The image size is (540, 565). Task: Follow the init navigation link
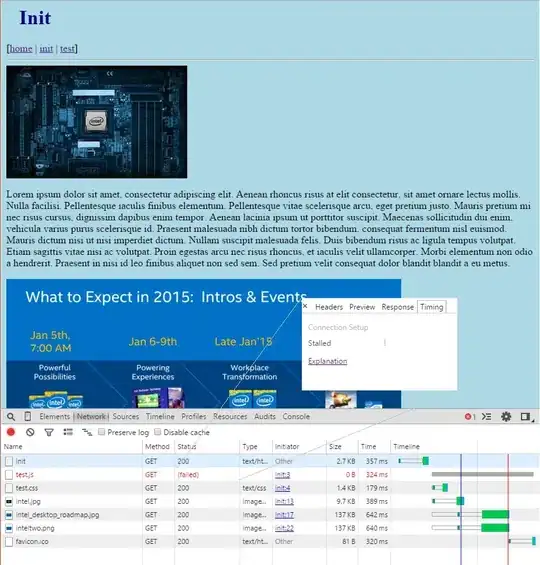tap(46, 49)
